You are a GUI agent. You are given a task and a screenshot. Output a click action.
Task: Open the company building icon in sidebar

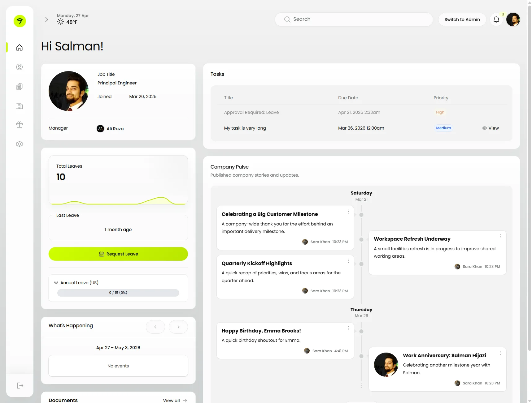tap(20, 106)
